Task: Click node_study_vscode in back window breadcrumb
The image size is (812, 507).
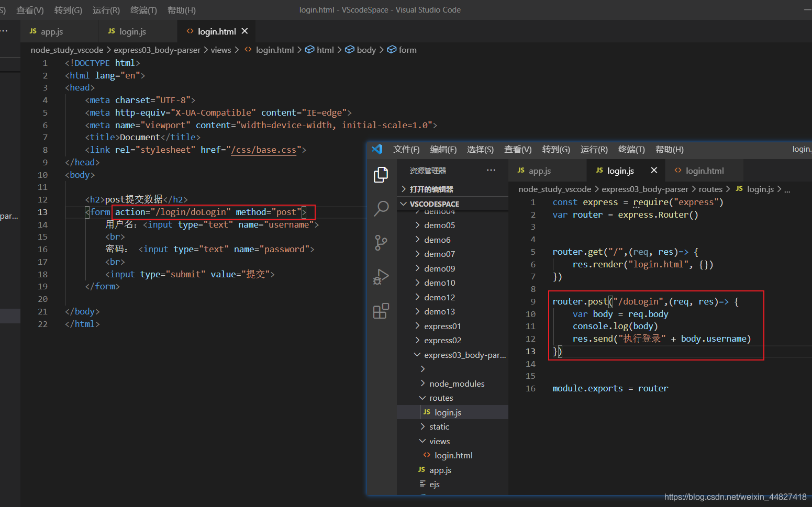Action: (67, 50)
